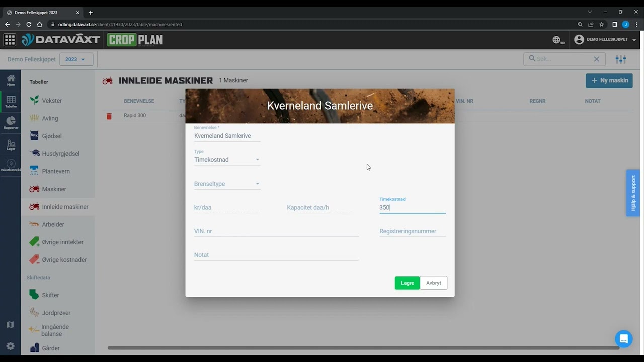
Task: Click the Kapacitet daa/h field
Action: coord(320,207)
